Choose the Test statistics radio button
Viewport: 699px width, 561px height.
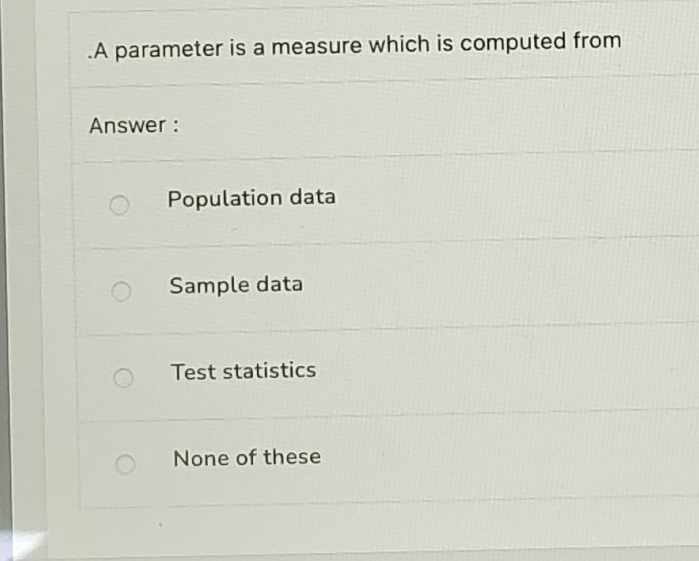(122, 378)
